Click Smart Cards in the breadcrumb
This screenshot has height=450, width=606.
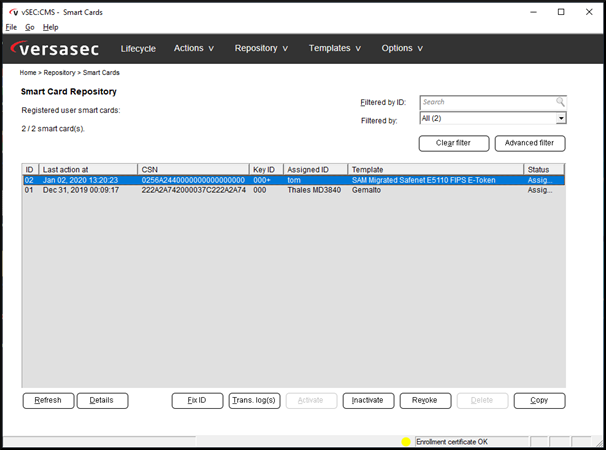101,73
